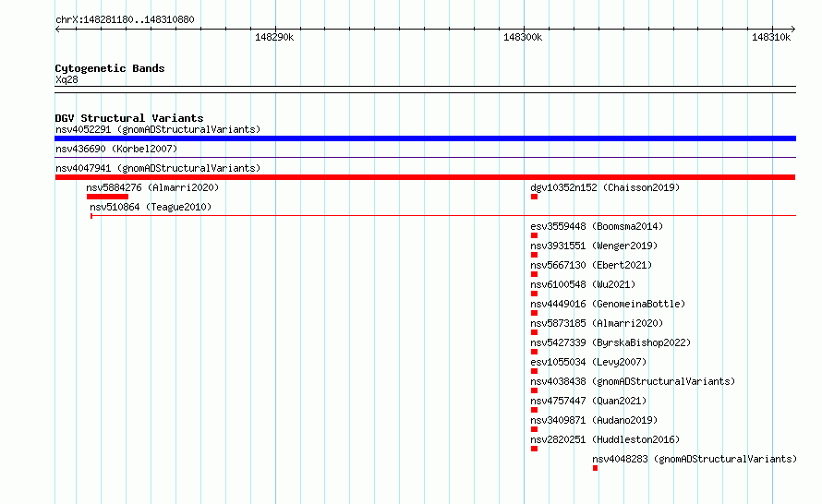This screenshot has height=504, width=822.
Task: Click the thin purple nsv436690 variant line
Action: 425,157
